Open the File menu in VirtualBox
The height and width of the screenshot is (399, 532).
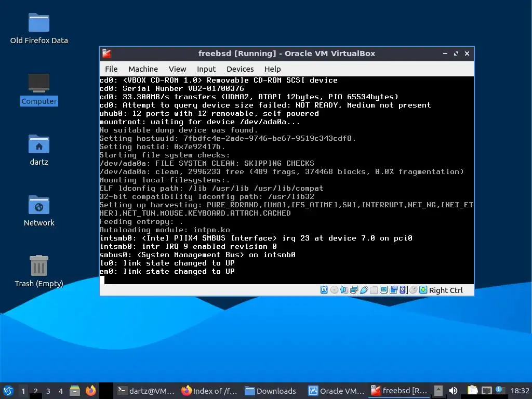coord(111,69)
